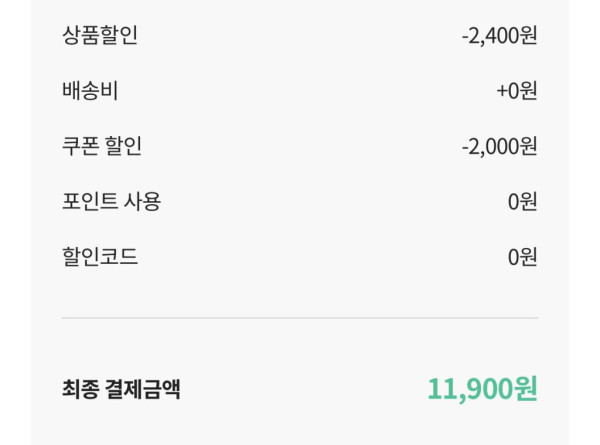Click the 배송비 label

point(90,91)
